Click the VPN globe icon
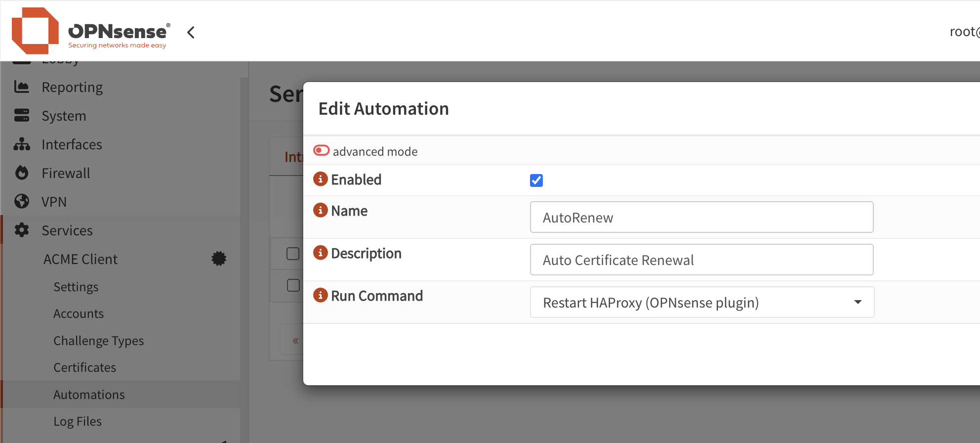This screenshot has width=980, height=443. tap(22, 202)
